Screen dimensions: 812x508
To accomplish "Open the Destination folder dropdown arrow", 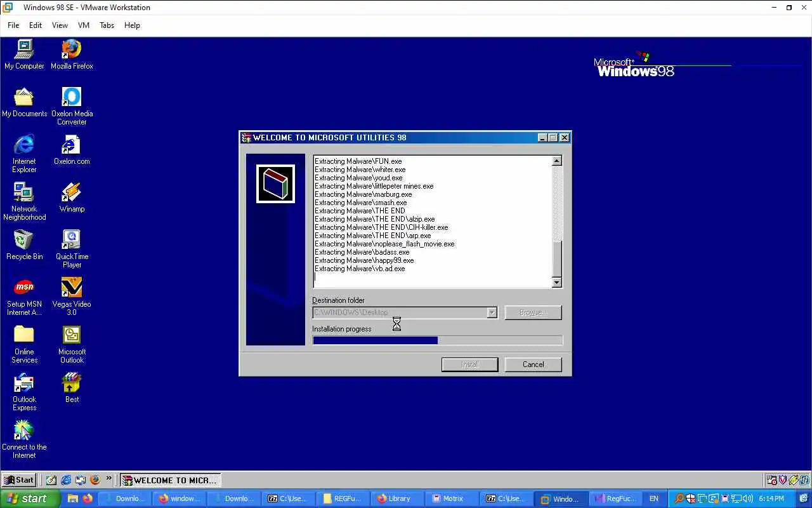I will (x=492, y=312).
